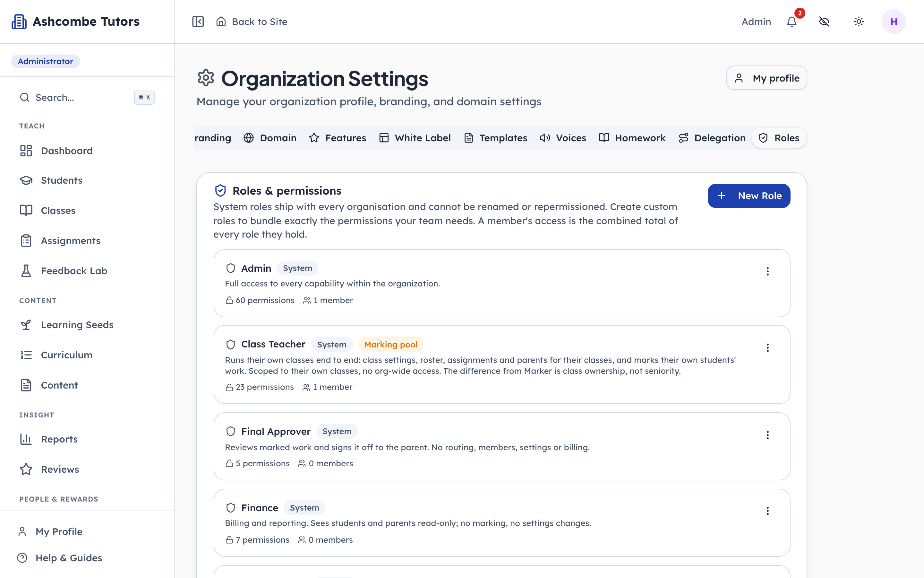Open Students in the sidebar
Image resolution: width=924 pixels, height=578 pixels.
tap(87, 180)
